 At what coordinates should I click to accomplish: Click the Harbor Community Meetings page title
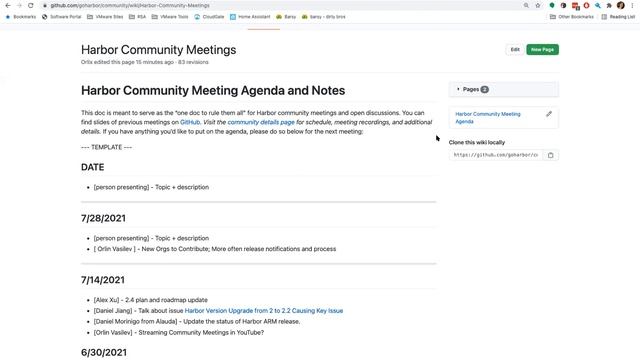click(158, 50)
